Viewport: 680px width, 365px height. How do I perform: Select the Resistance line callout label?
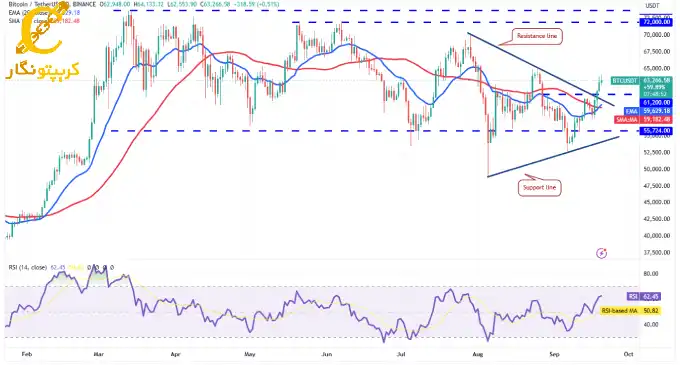[x=537, y=36]
